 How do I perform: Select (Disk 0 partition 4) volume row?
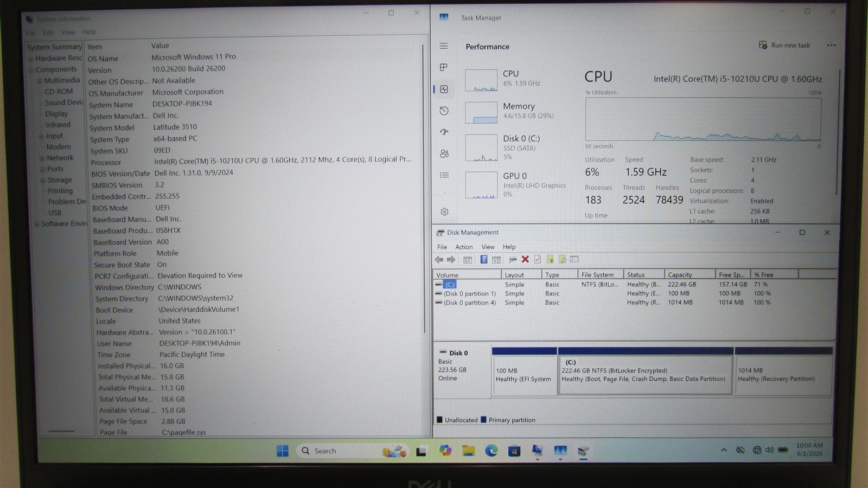(634, 303)
